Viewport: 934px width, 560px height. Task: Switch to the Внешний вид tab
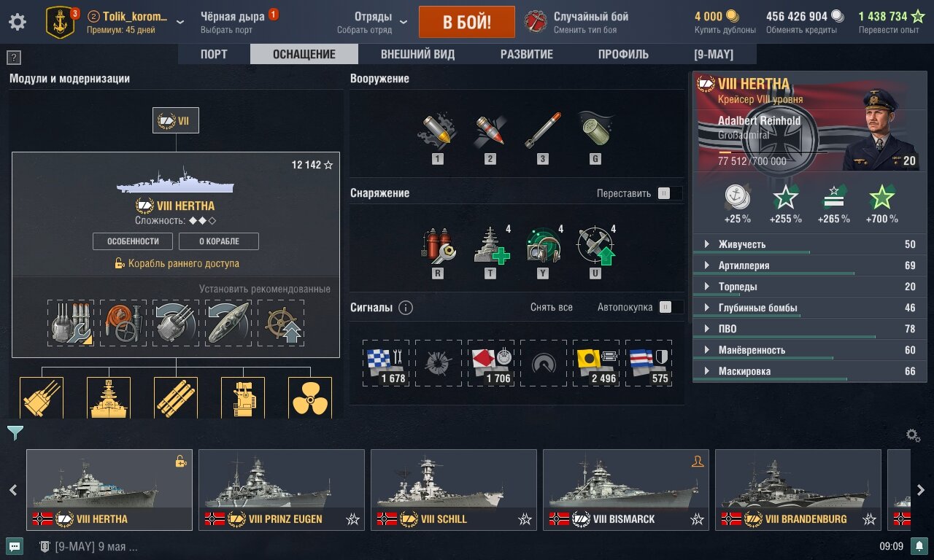417,54
